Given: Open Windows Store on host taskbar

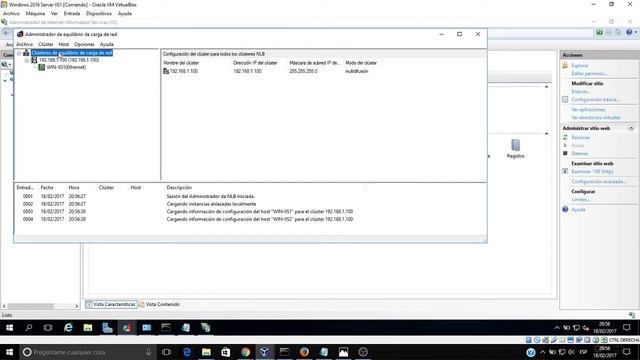Looking at the screenshot, I should 225,352.
